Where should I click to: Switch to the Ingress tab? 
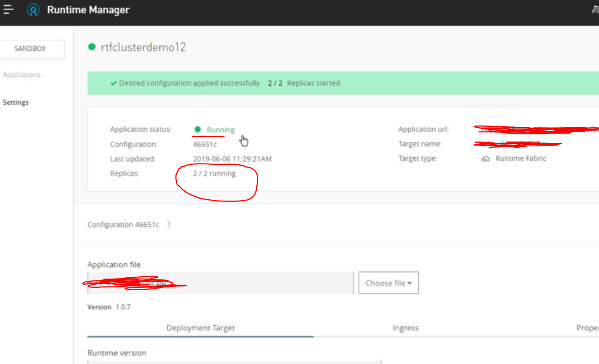pos(405,328)
